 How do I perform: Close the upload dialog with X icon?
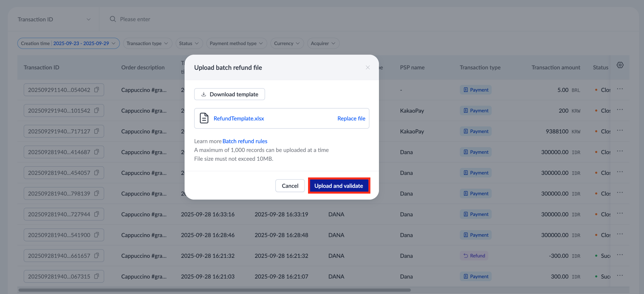[367, 68]
